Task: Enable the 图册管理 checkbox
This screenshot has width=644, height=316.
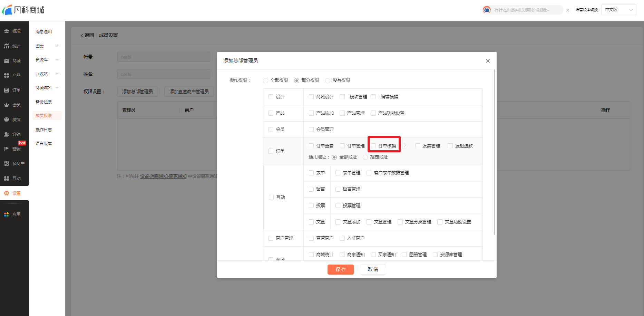Action: 404,255
